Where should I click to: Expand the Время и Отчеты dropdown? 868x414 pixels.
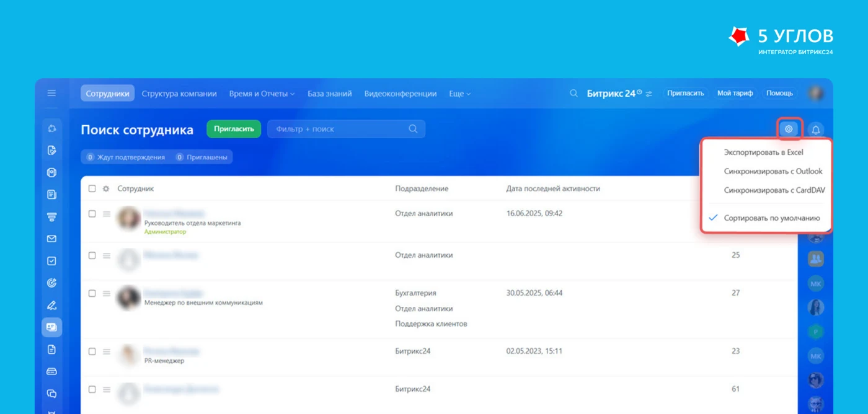262,94
